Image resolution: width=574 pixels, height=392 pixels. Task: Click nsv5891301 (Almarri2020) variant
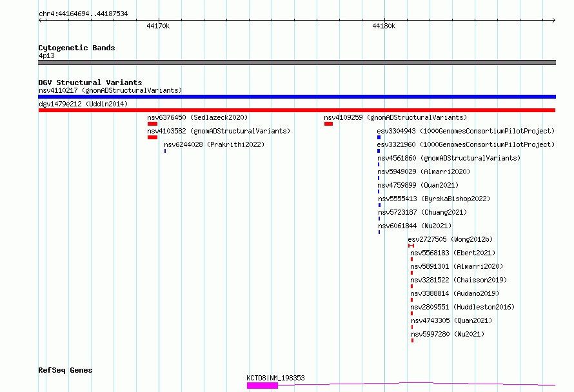point(457,266)
